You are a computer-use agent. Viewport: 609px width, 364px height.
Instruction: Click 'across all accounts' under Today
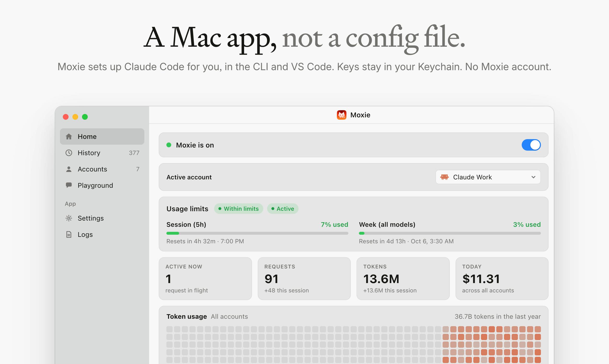click(x=488, y=290)
